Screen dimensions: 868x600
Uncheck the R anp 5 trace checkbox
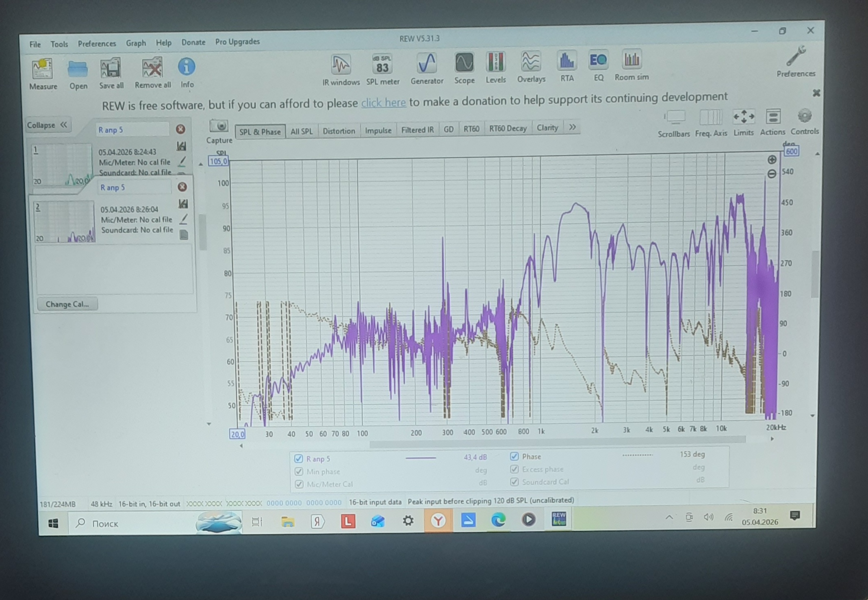299,459
